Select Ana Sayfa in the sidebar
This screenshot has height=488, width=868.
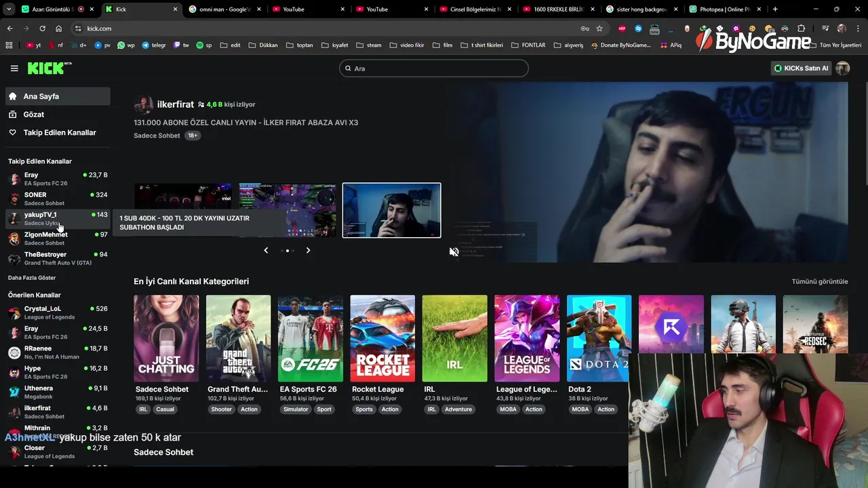point(58,96)
